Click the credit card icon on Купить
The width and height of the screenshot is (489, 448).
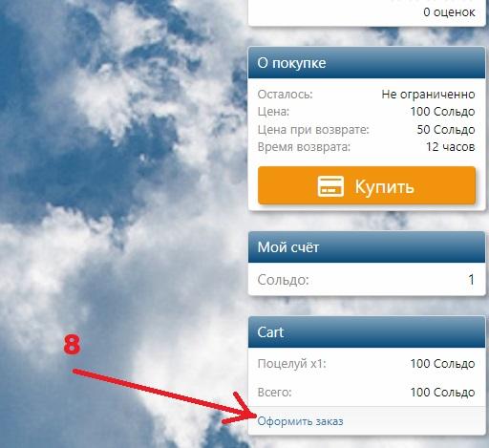pos(330,186)
